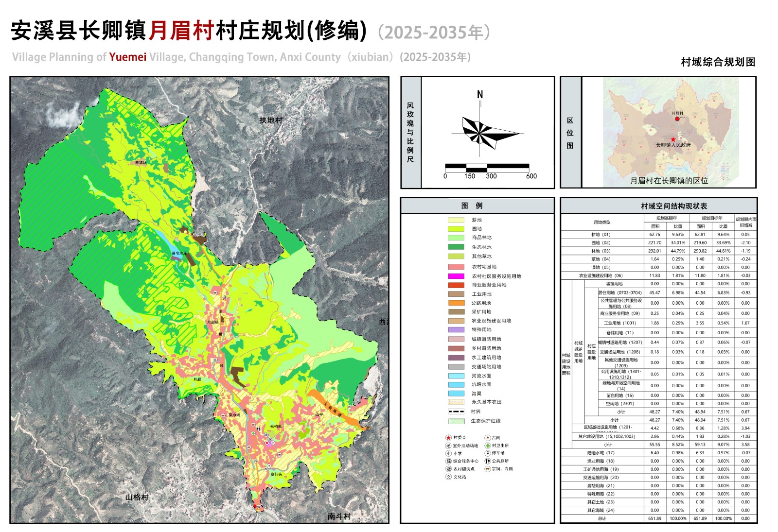Click the magenta 农村社区服务设施用地 legend swatch
Image resolution: width=778 pixels, height=532 pixels.
(456, 276)
